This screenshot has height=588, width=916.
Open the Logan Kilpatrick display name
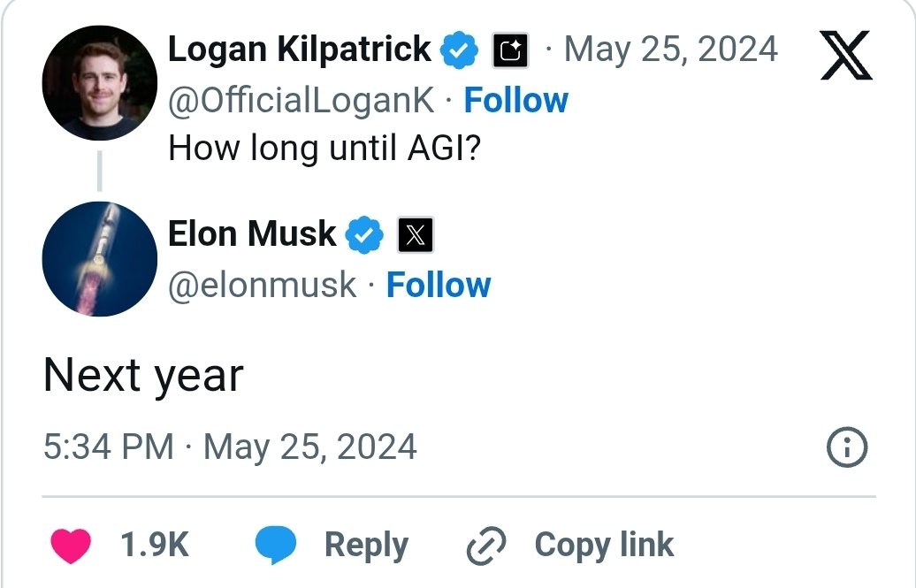(x=300, y=50)
